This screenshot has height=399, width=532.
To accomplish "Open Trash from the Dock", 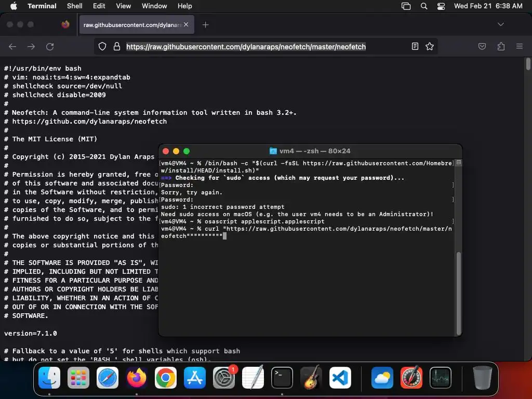I will point(483,378).
